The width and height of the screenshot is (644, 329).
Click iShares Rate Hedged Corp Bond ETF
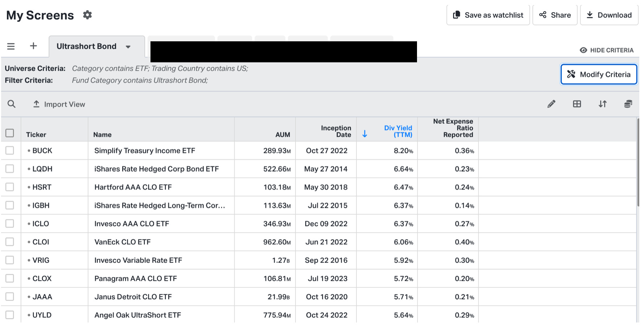point(157,169)
